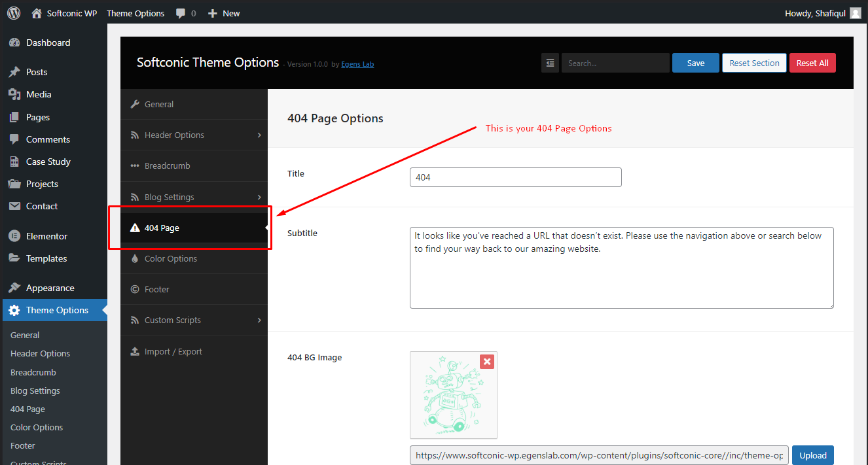The height and width of the screenshot is (465, 868).
Task: Save the theme options
Action: 696,63
